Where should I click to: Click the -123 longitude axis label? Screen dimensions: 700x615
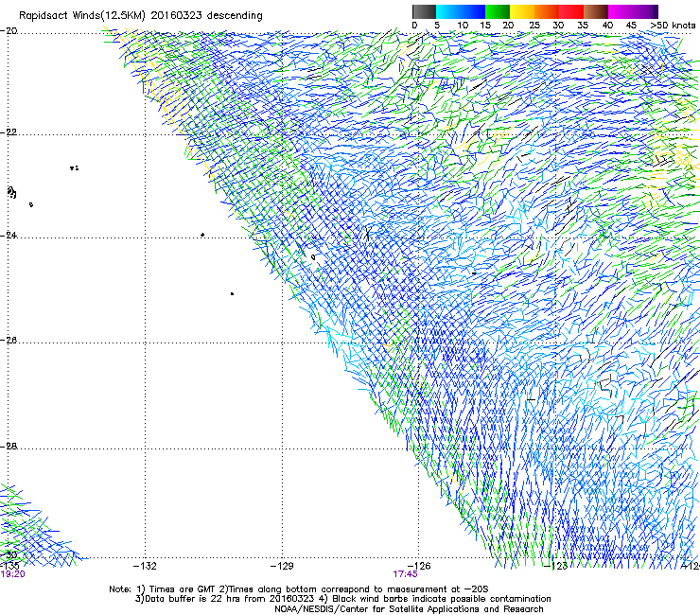tap(556, 567)
